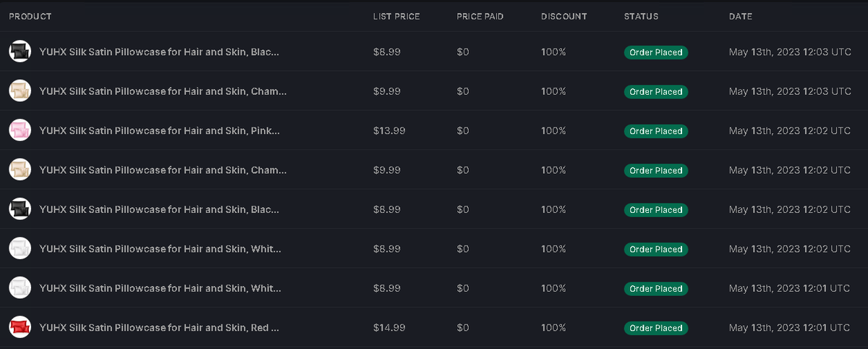Sort orders by the DATE column header
Image resolution: width=868 pixels, height=349 pixels.
pos(741,17)
